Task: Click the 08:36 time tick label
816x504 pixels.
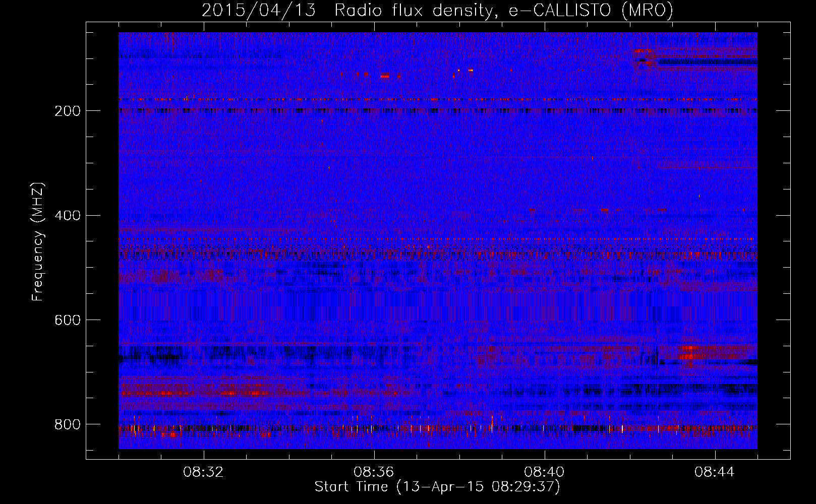Action: [374, 472]
